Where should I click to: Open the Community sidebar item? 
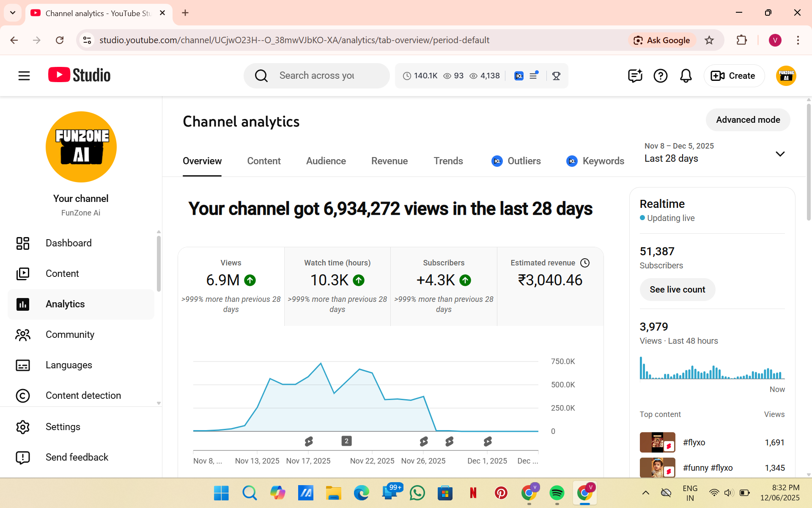click(70, 334)
